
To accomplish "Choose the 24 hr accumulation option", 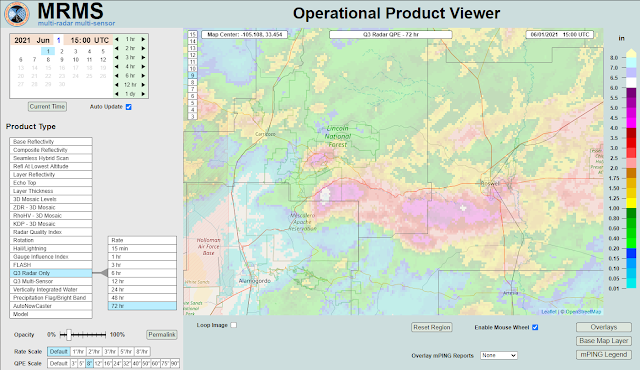I will tap(142, 290).
